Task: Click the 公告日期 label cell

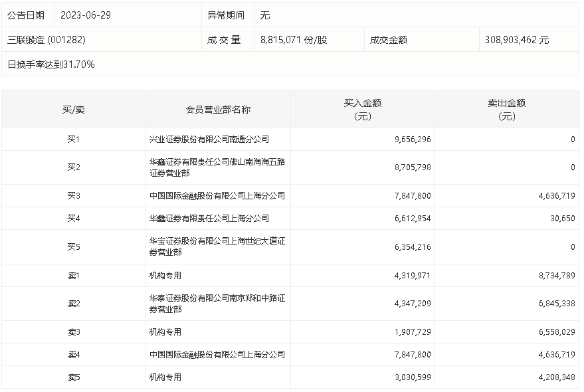Action: pyautogui.click(x=26, y=15)
